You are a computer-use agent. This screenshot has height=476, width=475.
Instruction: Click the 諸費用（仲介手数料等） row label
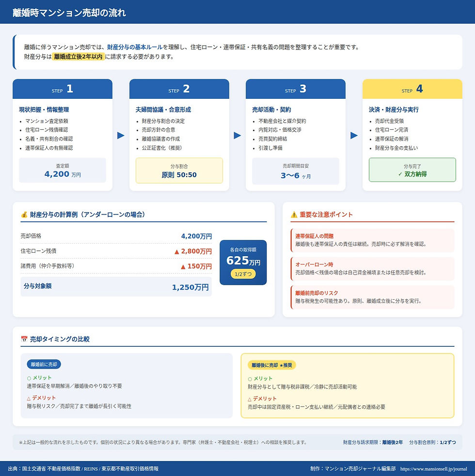coord(47,266)
